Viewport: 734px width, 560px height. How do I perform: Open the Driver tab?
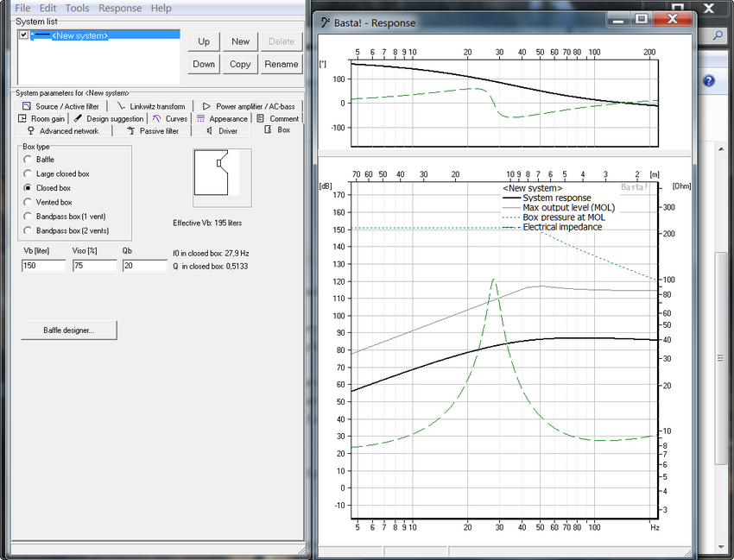(x=222, y=131)
